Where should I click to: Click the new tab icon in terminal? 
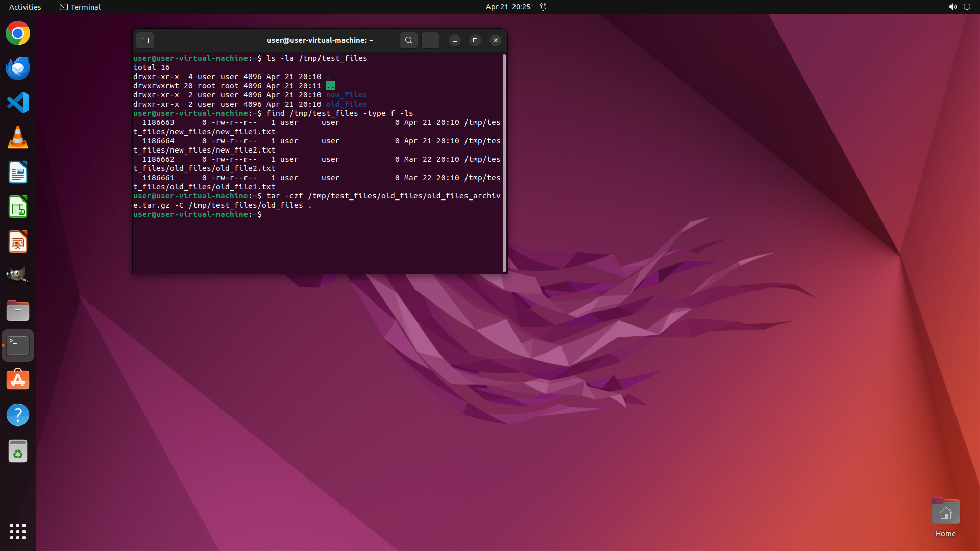click(145, 40)
